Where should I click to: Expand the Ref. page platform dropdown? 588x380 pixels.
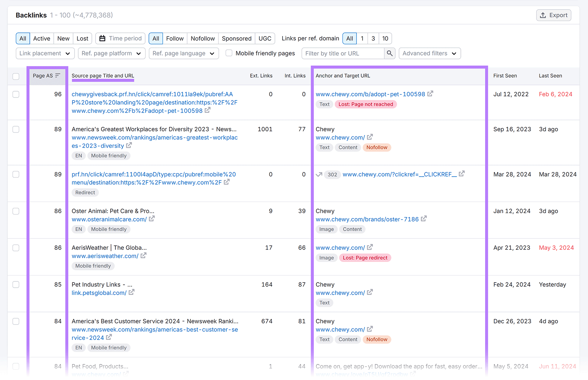tap(111, 53)
